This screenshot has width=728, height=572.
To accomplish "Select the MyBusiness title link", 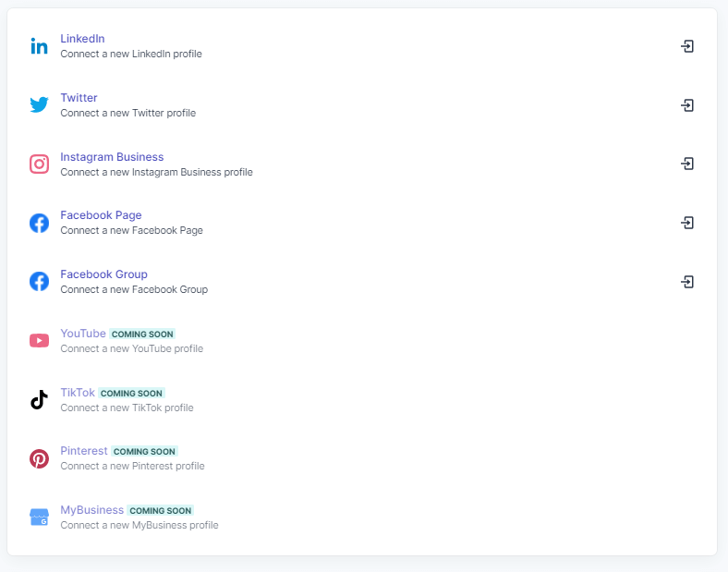I will (x=92, y=510).
